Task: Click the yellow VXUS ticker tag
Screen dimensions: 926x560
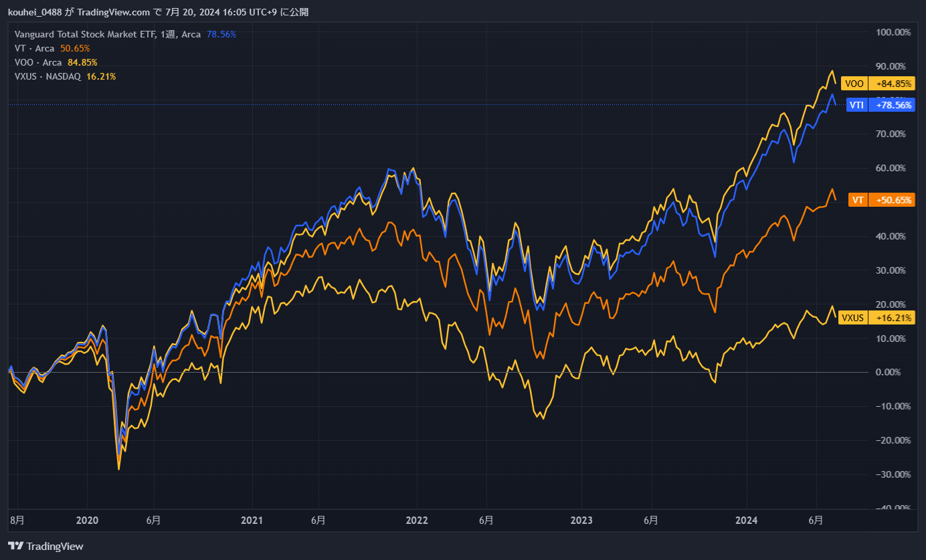Action: click(852, 318)
